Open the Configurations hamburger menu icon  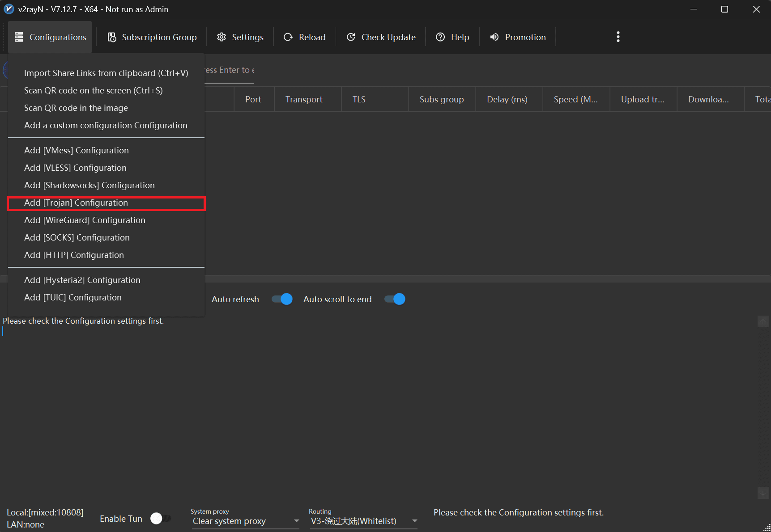click(18, 37)
